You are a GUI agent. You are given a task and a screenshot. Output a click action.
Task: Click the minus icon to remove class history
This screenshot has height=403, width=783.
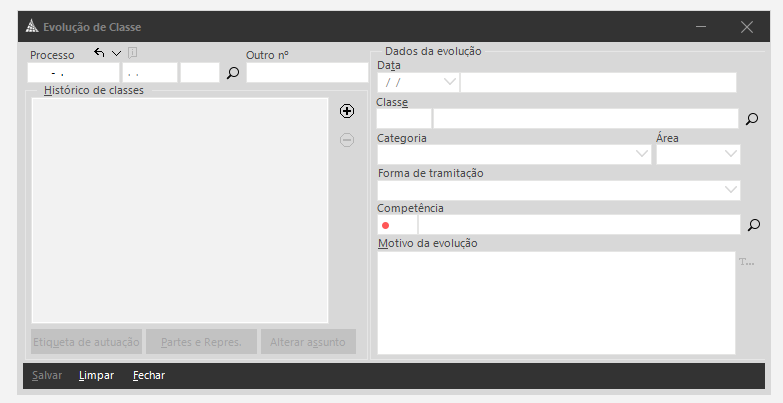[347, 140]
